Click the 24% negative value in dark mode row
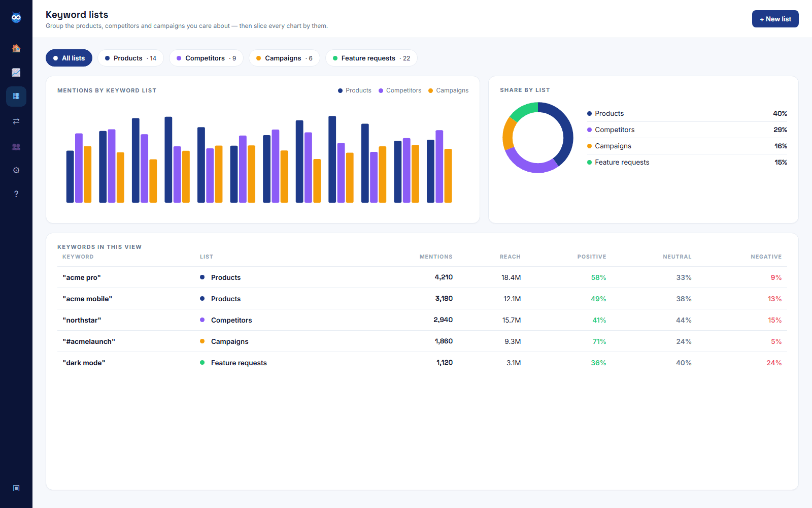812x508 pixels. point(774,363)
